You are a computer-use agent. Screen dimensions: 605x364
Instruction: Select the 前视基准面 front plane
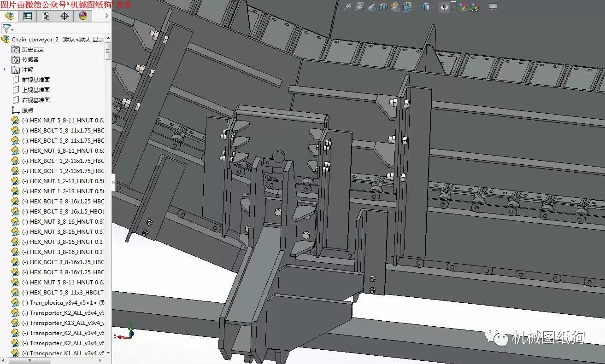click(x=31, y=80)
